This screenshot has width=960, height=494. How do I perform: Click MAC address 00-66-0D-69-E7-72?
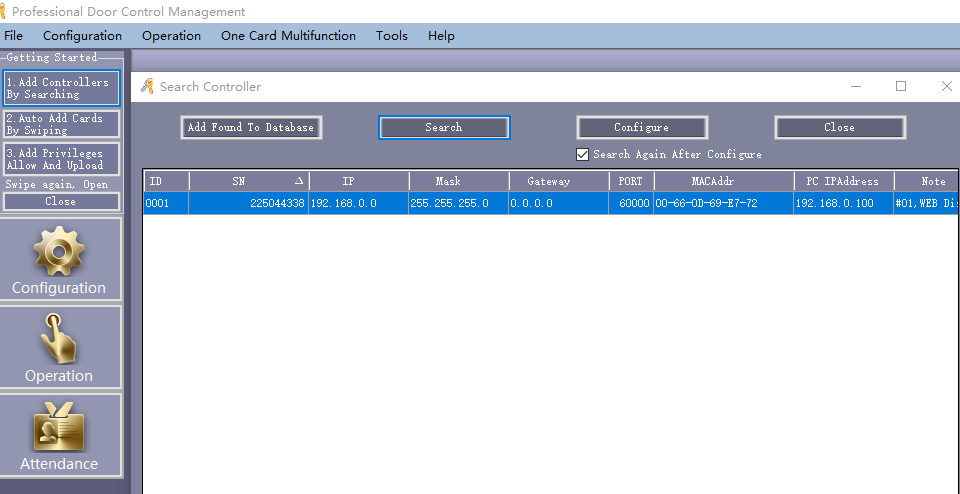pos(724,203)
